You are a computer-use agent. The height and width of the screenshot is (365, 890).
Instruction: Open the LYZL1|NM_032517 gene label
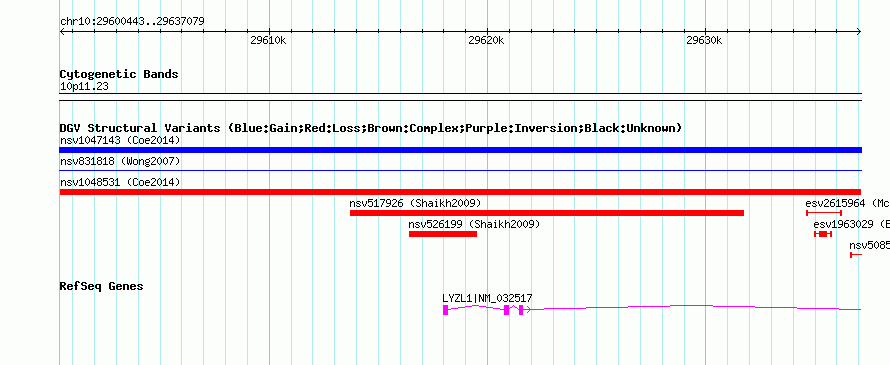487,298
